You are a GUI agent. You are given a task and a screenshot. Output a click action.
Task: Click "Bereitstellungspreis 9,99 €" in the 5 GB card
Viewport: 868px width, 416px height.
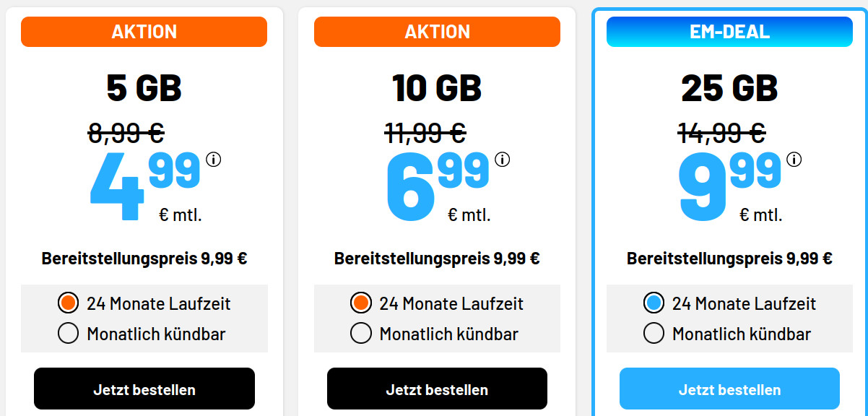[144, 256]
